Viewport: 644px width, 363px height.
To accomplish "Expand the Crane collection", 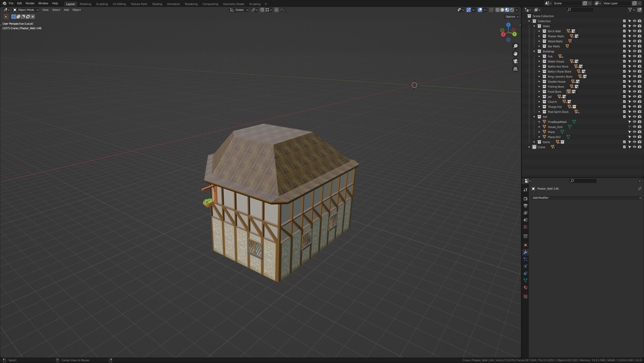I will (529, 147).
